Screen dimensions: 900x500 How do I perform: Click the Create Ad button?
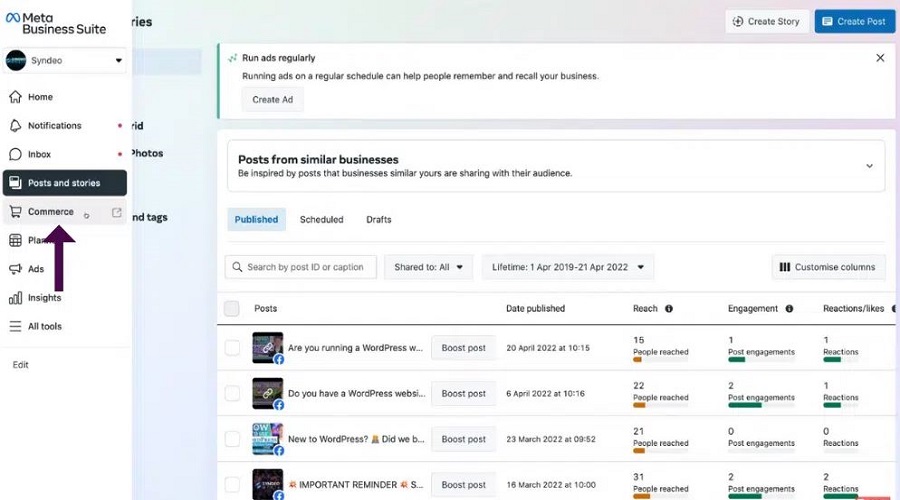coord(273,100)
